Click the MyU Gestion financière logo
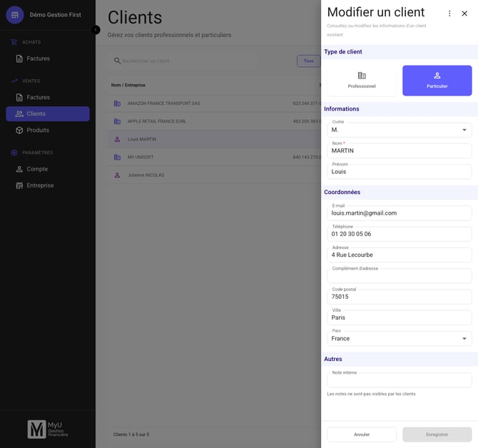The width and height of the screenshot is (478, 448). [x=48, y=429]
